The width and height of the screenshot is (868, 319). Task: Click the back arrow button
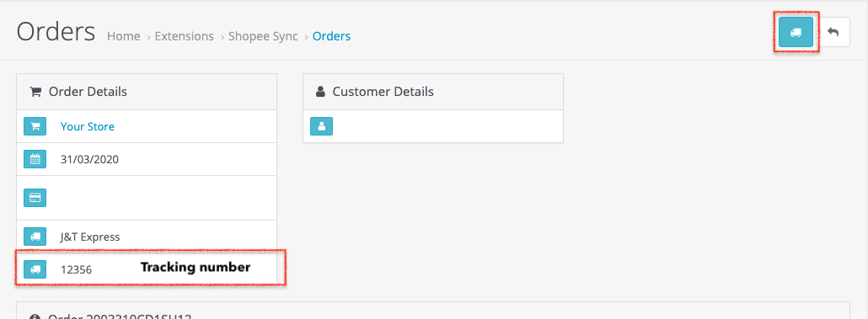tap(833, 32)
